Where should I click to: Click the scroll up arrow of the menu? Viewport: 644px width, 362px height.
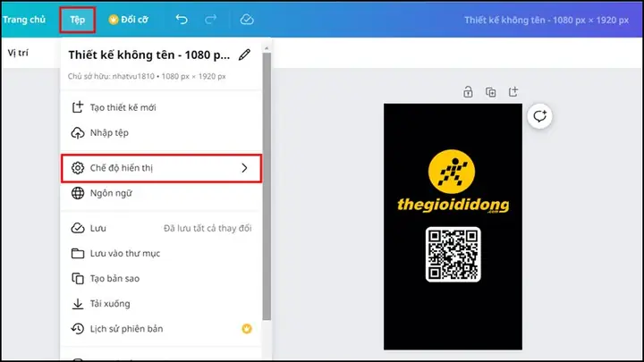point(267,48)
